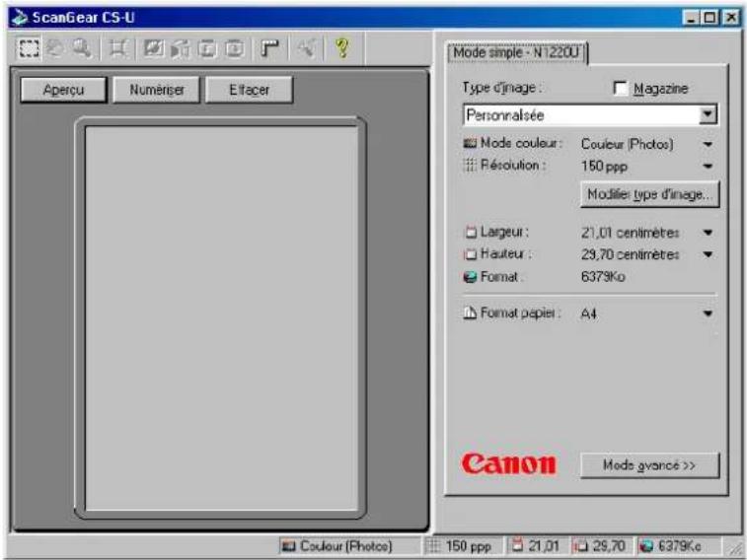Click status bar 6379Ko value
Image resolution: width=747 pixels, height=560 pixels.
pyautogui.click(x=679, y=546)
